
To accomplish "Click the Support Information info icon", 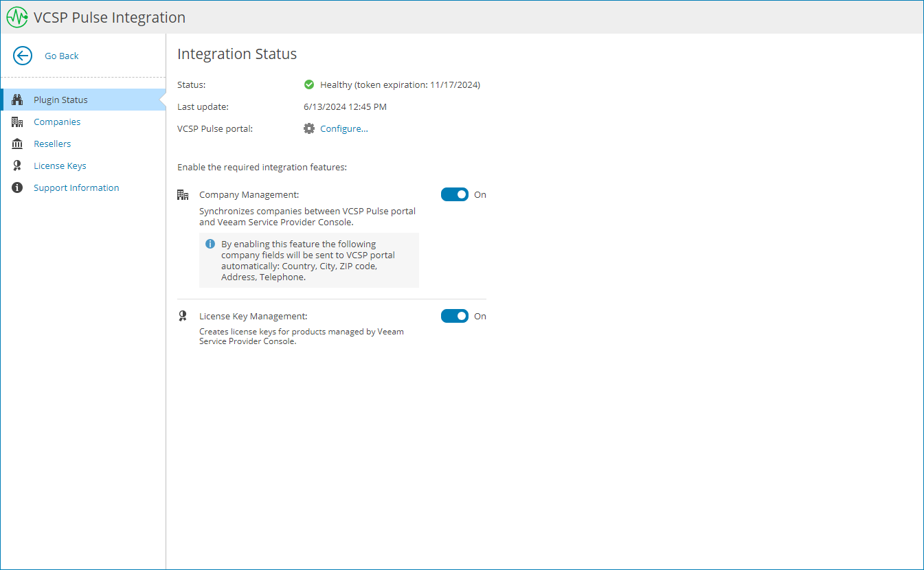I will [18, 187].
